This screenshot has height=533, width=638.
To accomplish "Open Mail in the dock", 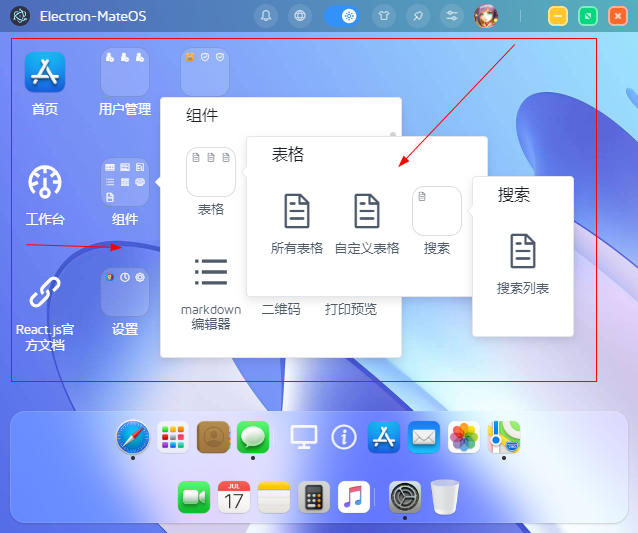I will [424, 437].
